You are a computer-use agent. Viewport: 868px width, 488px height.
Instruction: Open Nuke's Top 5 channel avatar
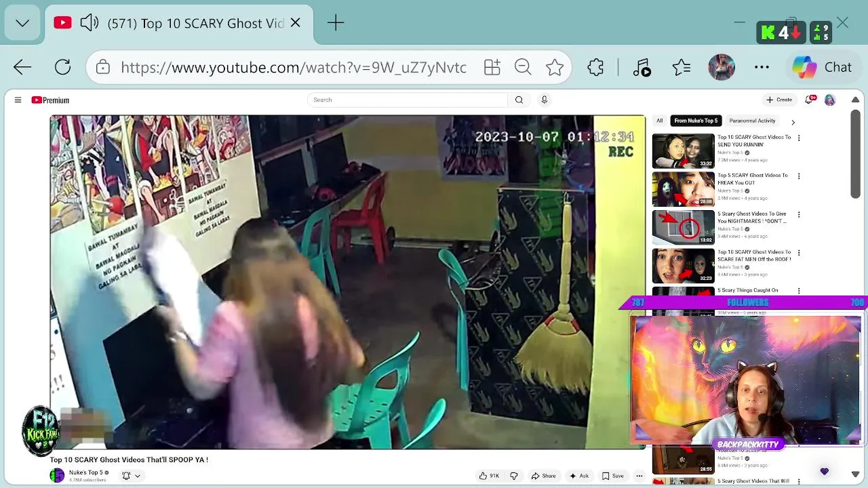(57, 476)
